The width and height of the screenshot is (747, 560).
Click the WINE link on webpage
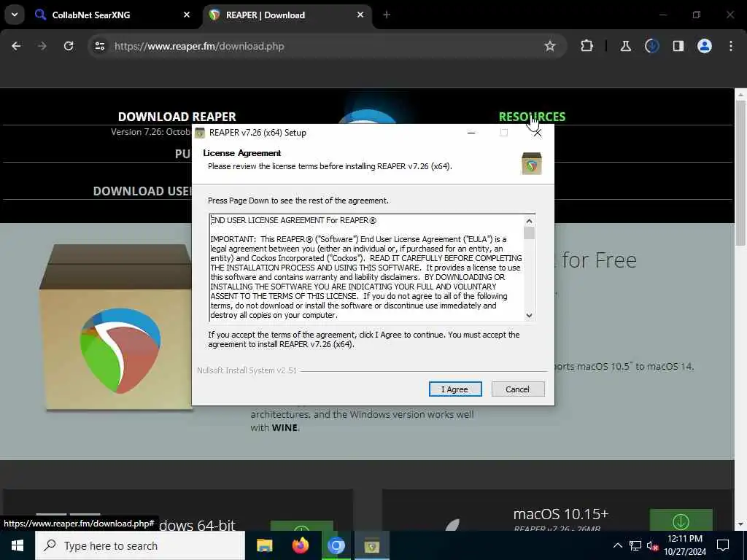pos(285,427)
